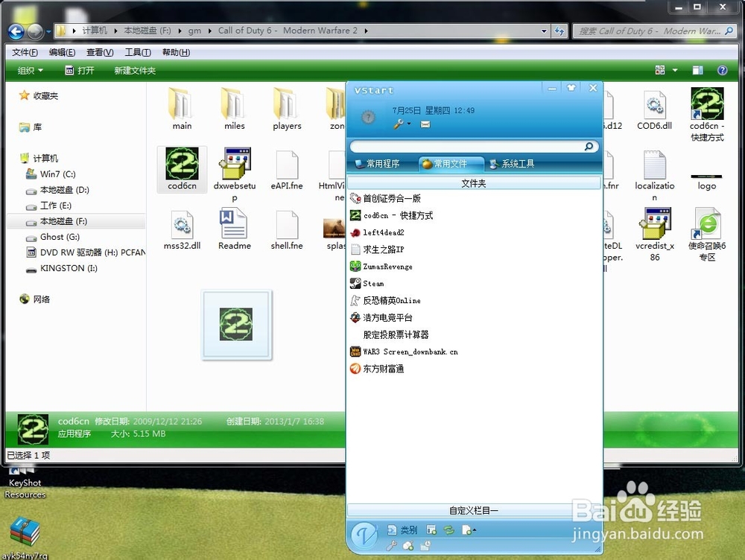Click 新建文件夹 in Explorer toolbar
The width and height of the screenshot is (745, 560).
pyautogui.click(x=134, y=71)
